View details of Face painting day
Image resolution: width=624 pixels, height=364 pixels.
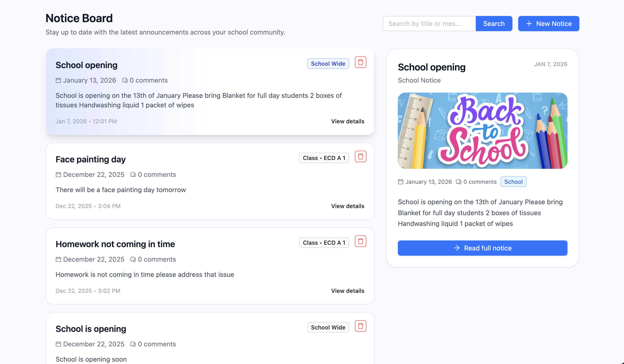[x=348, y=206]
